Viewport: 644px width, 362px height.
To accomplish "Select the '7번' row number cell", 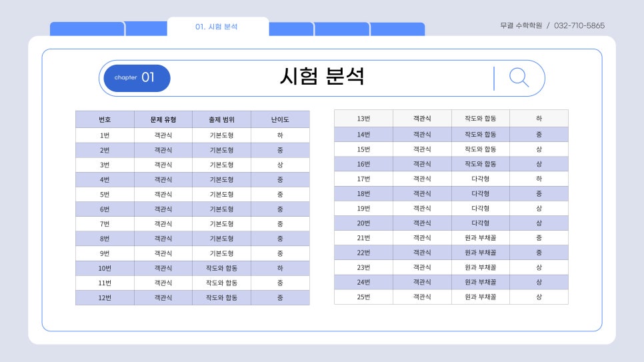I will pos(105,224).
